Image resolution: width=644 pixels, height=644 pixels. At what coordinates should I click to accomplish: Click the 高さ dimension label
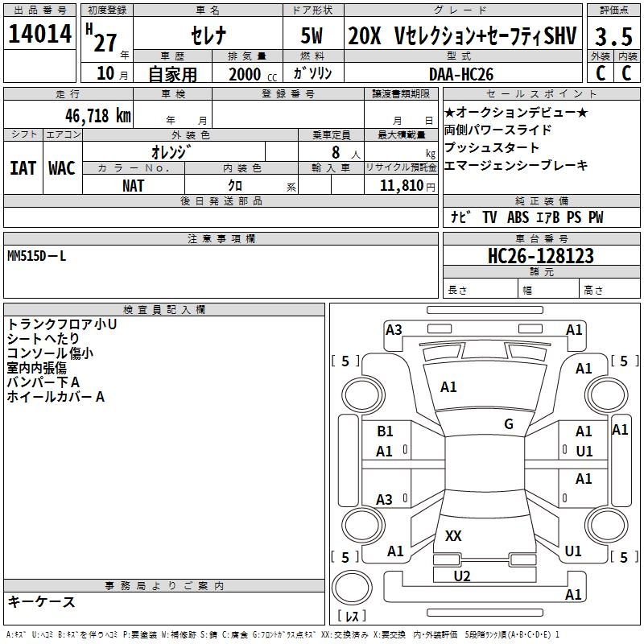coord(593,290)
